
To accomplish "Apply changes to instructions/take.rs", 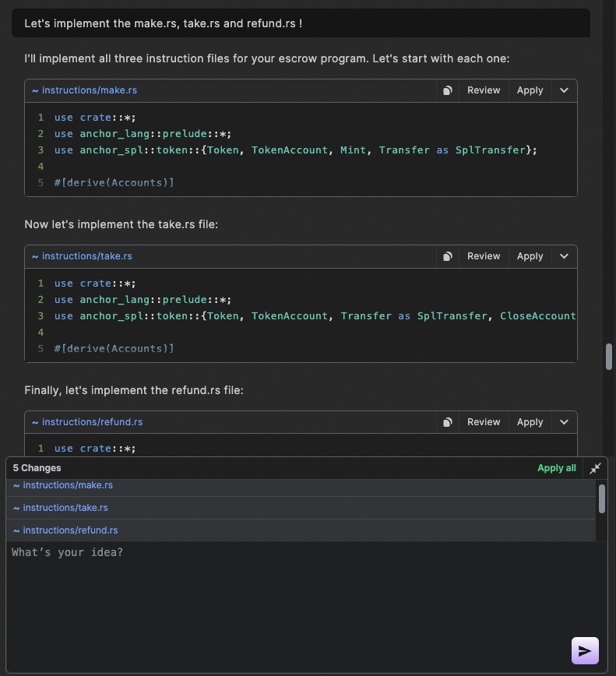I will pos(530,256).
